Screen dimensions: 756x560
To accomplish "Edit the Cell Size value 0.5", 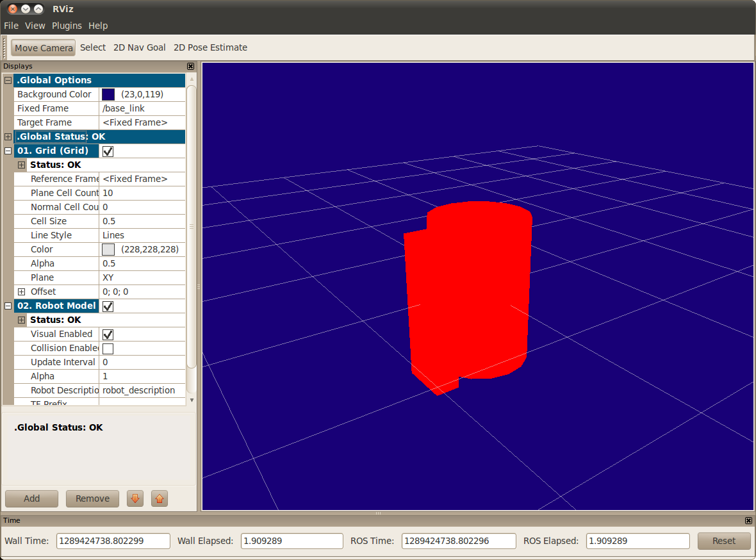I will 142,222.
